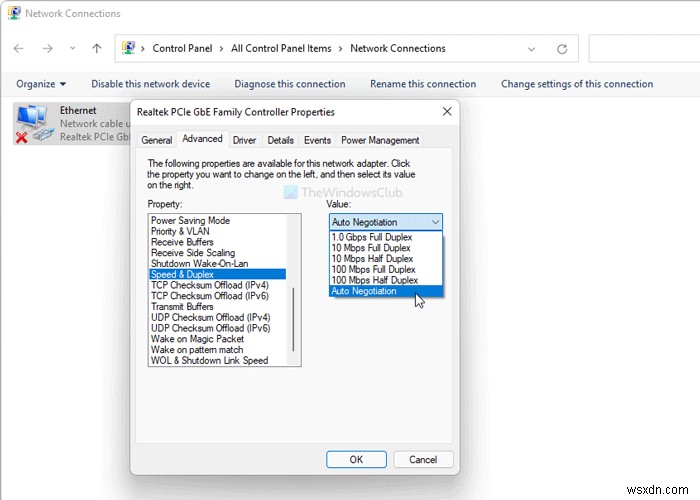Choose 10 Mbps Full Duplex option
700x500 pixels.
click(386, 248)
